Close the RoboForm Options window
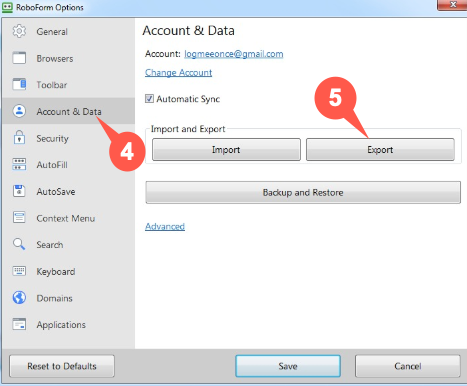 click(x=453, y=5)
